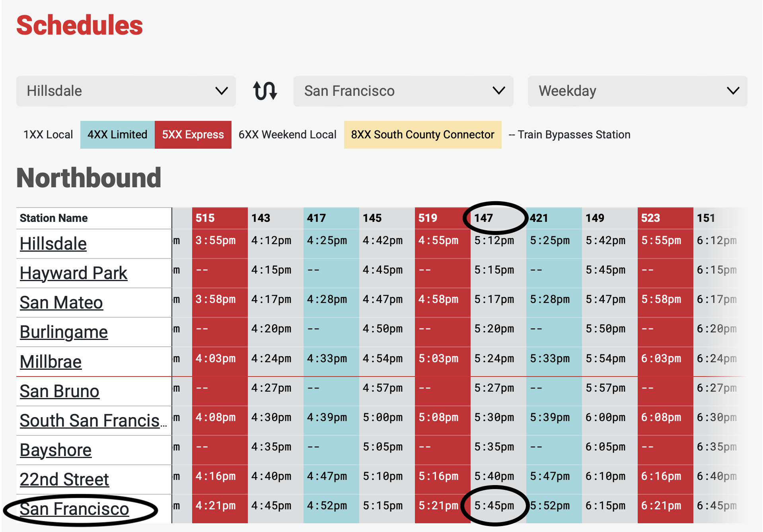Open the San Francisco station link
The width and height of the screenshot is (763, 532).
(x=74, y=509)
